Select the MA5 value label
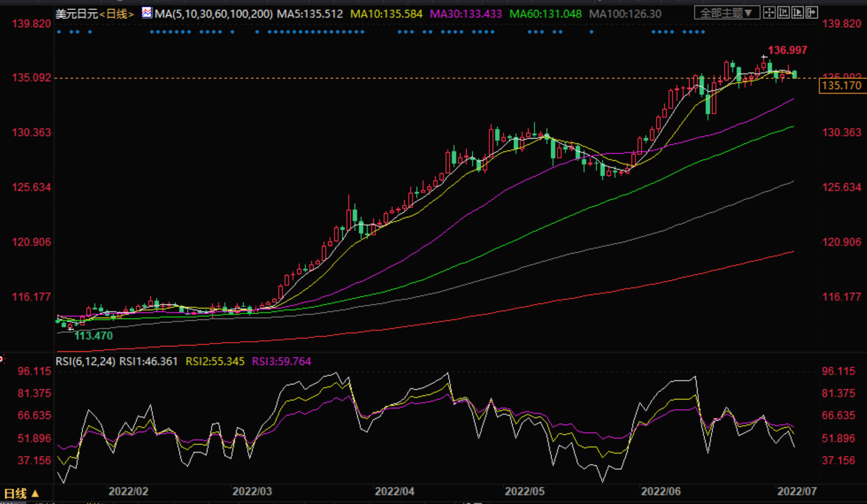 coord(310,14)
